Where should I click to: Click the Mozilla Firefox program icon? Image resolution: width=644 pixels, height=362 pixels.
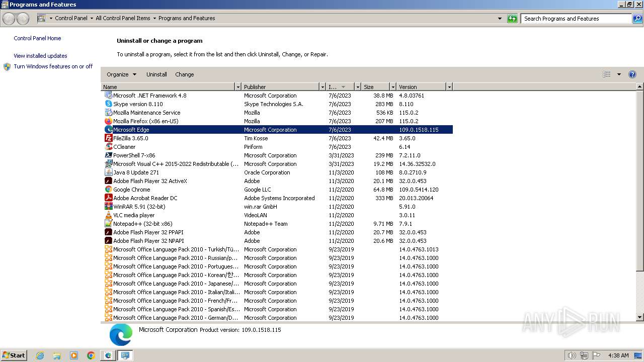[x=108, y=121]
